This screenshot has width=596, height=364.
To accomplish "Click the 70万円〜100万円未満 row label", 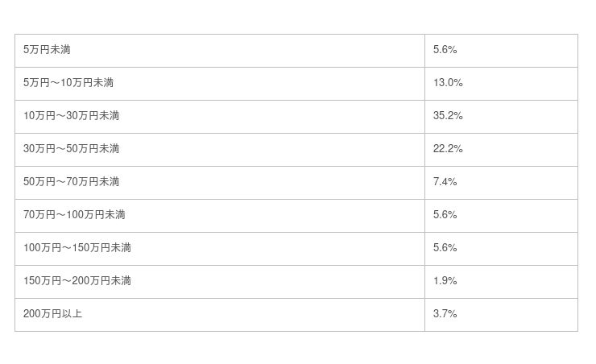I will click(74, 215).
